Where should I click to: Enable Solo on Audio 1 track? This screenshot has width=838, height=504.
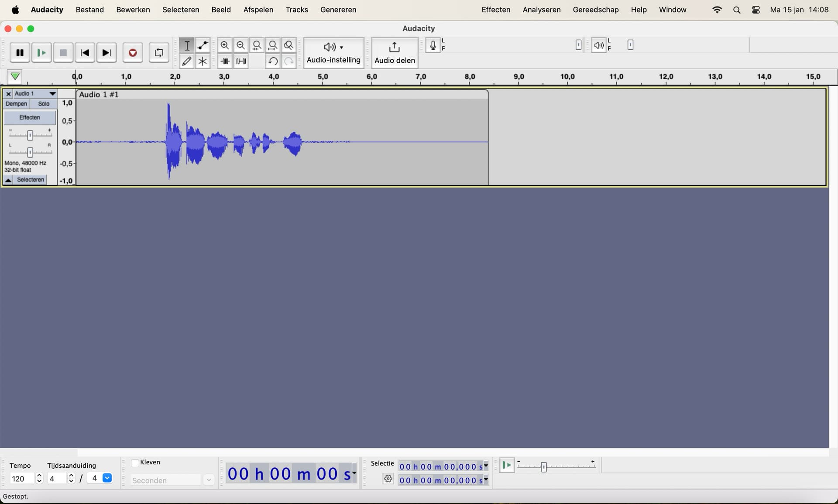click(43, 103)
